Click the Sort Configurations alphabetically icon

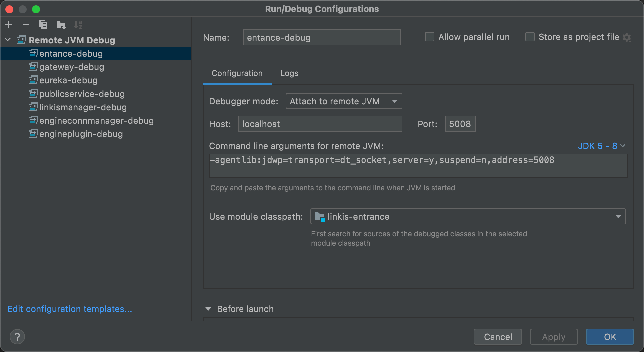coord(78,25)
